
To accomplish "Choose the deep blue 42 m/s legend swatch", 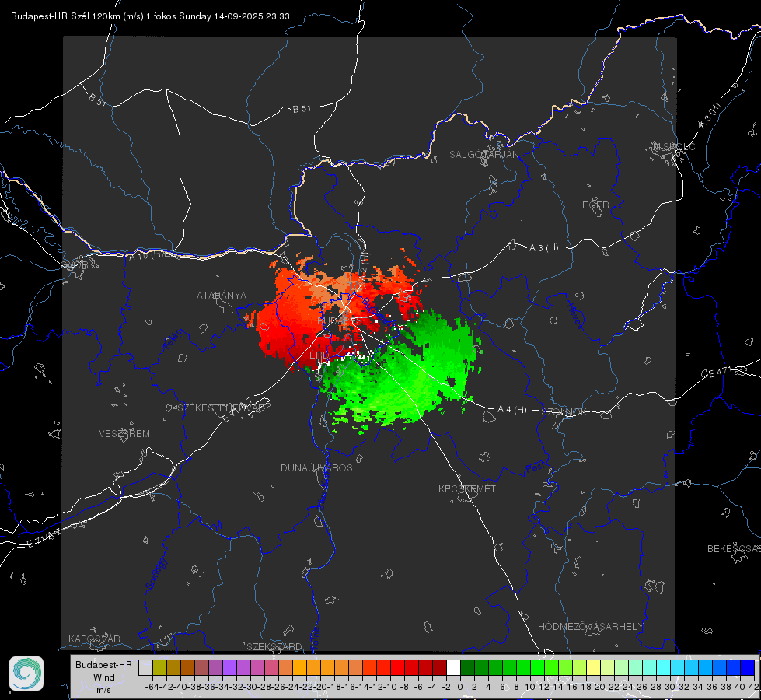I will [x=748, y=667].
